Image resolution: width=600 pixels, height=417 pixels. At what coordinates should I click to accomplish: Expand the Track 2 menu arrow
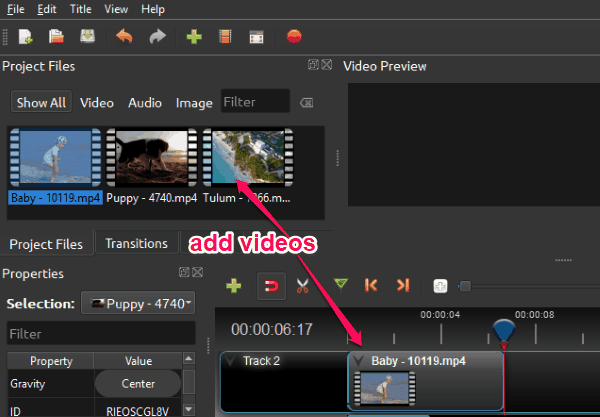(x=230, y=361)
